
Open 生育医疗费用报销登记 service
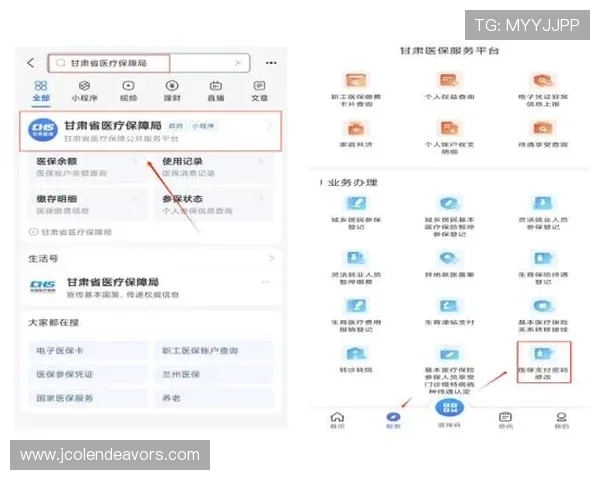coord(356,315)
